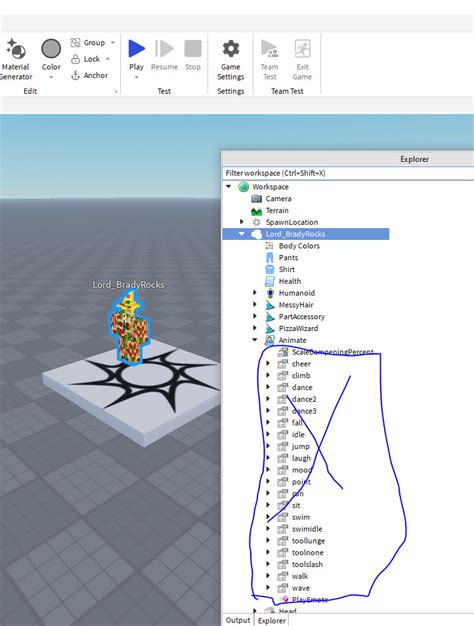The height and width of the screenshot is (626, 474).
Task: Click the Resume button
Action: [x=164, y=55]
